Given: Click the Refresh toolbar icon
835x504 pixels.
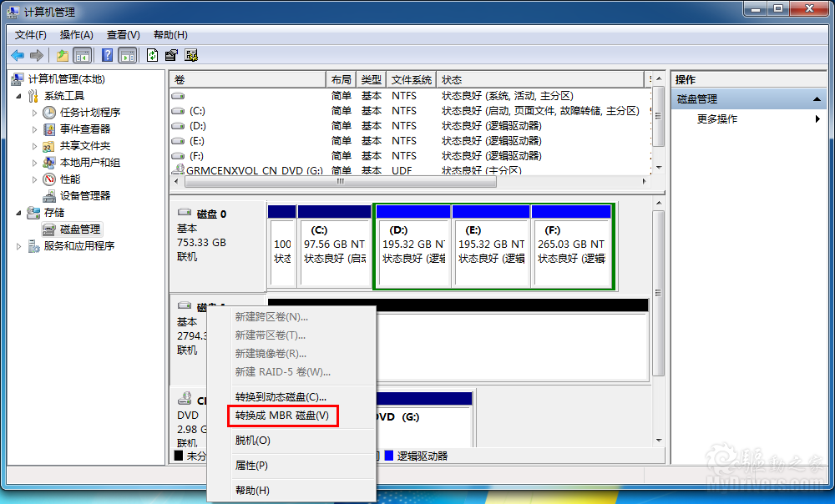Looking at the screenshot, I should pos(152,55).
